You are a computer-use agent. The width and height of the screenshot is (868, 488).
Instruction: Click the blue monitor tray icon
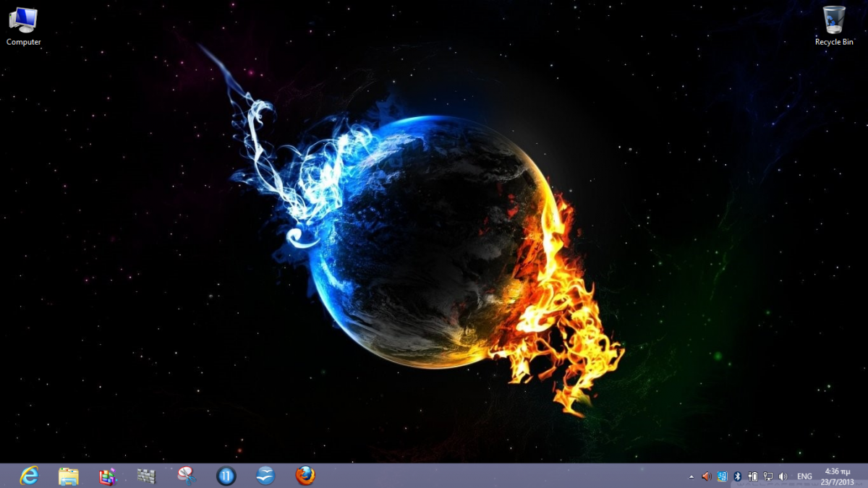pos(722,476)
